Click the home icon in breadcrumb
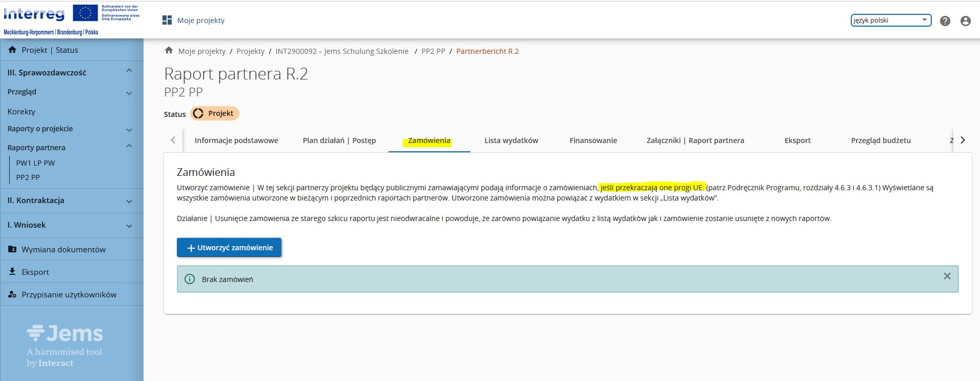Viewport: 980px width, 381px height. [169, 50]
